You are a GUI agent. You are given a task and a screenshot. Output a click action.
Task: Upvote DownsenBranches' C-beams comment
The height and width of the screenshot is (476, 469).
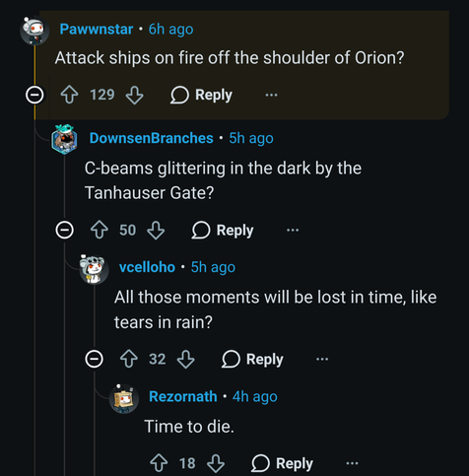click(x=100, y=230)
